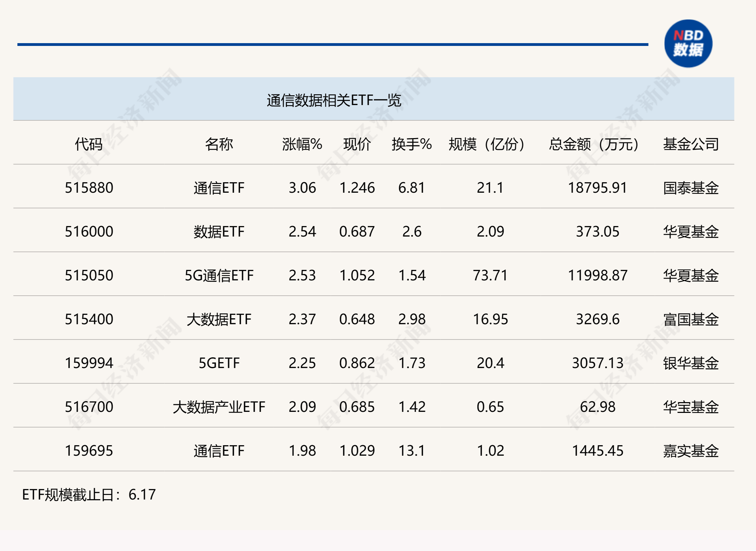756x551 pixels.
Task: Select the 5G通信ETF name cell
Action: point(219,275)
